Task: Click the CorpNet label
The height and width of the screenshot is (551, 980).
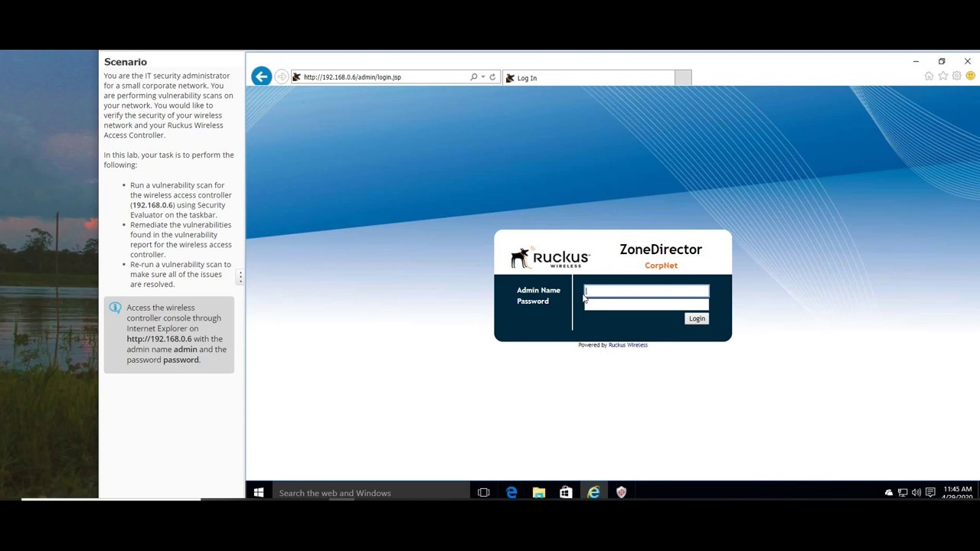Action: (x=661, y=266)
